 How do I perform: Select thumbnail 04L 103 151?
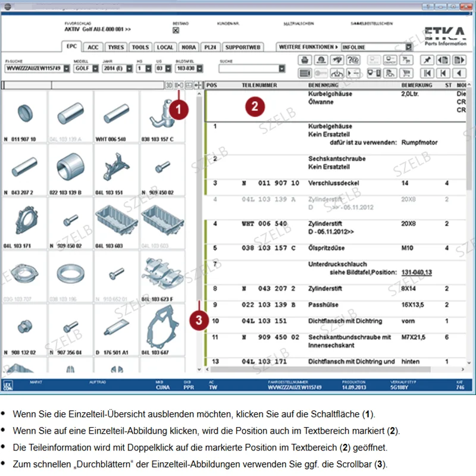click(117, 170)
